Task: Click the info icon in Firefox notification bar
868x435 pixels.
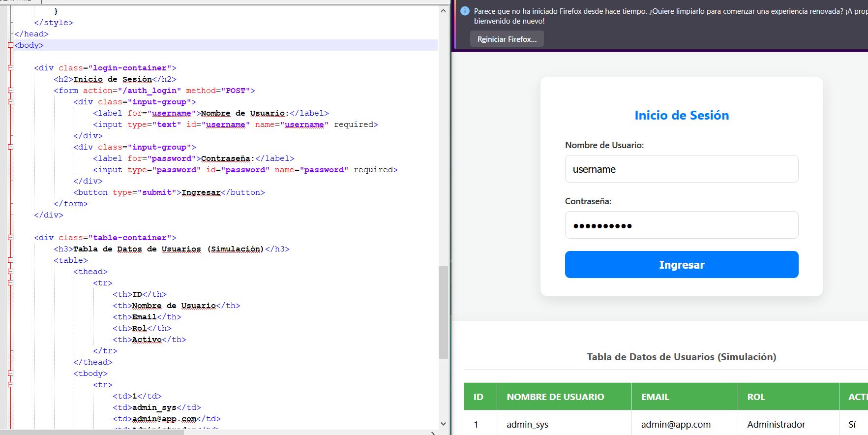Action: (465, 11)
